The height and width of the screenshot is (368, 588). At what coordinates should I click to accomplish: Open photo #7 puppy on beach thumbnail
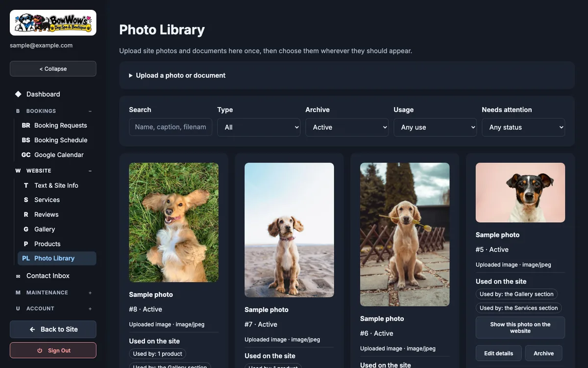[x=289, y=230]
